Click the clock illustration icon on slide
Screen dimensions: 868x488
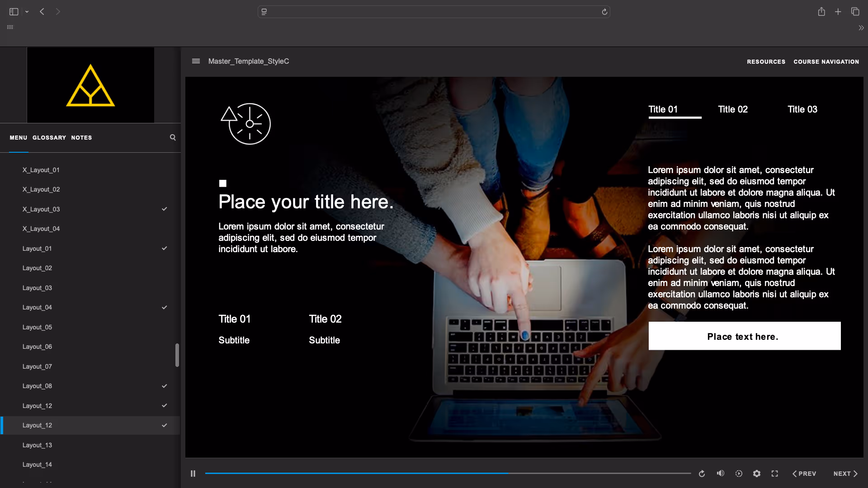coord(245,124)
